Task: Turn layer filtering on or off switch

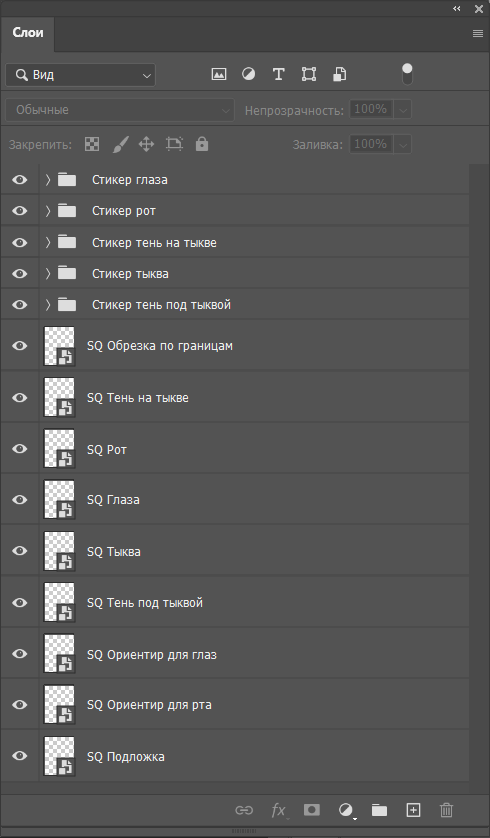Action: [x=407, y=74]
